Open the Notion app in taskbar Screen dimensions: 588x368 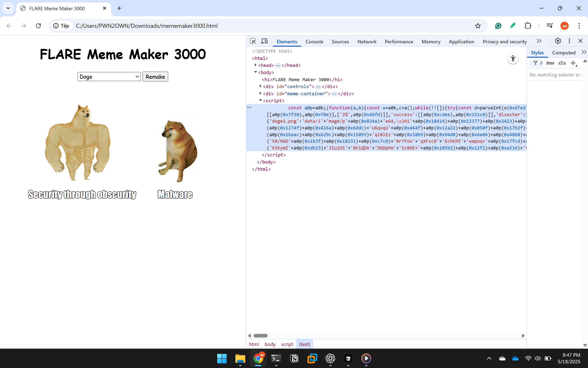click(x=294, y=358)
